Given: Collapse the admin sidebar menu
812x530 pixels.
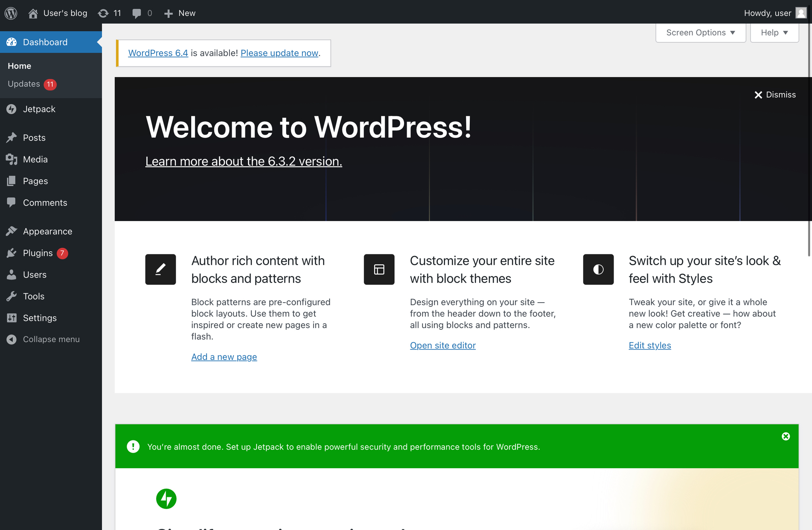Looking at the screenshot, I should coord(51,339).
